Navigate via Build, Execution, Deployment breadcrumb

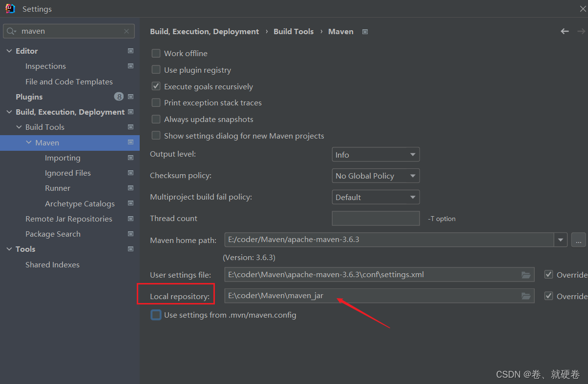(x=204, y=31)
